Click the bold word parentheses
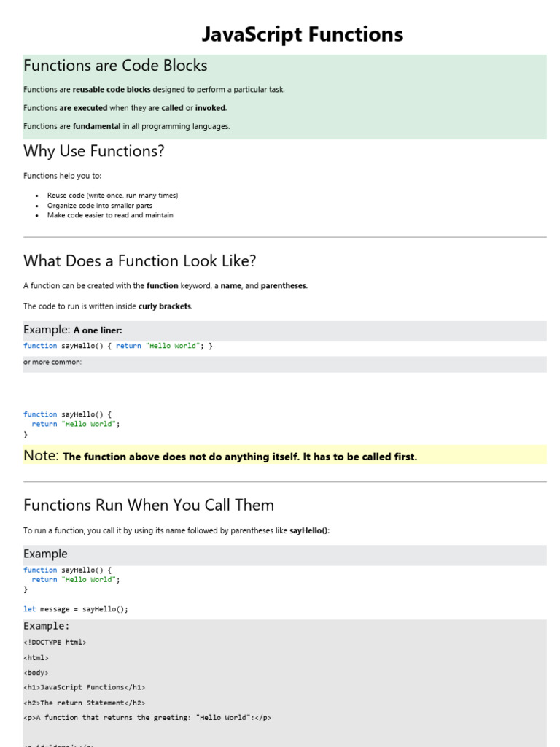Viewport: 560px width, 747px height. coord(284,286)
